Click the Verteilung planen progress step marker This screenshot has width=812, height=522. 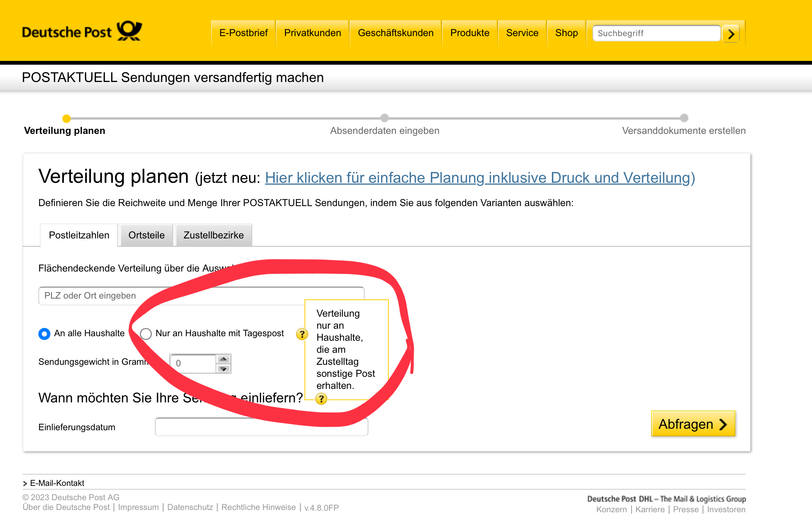[67, 118]
